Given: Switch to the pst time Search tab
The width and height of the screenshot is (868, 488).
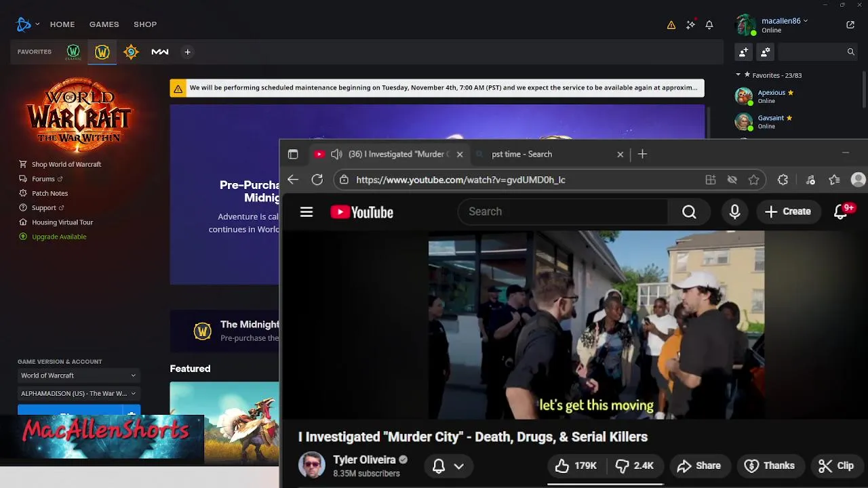Looking at the screenshot, I should pyautogui.click(x=549, y=155).
